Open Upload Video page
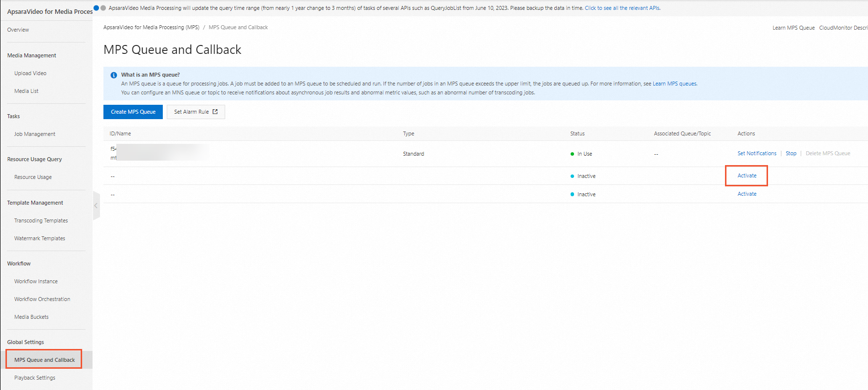 click(x=30, y=73)
